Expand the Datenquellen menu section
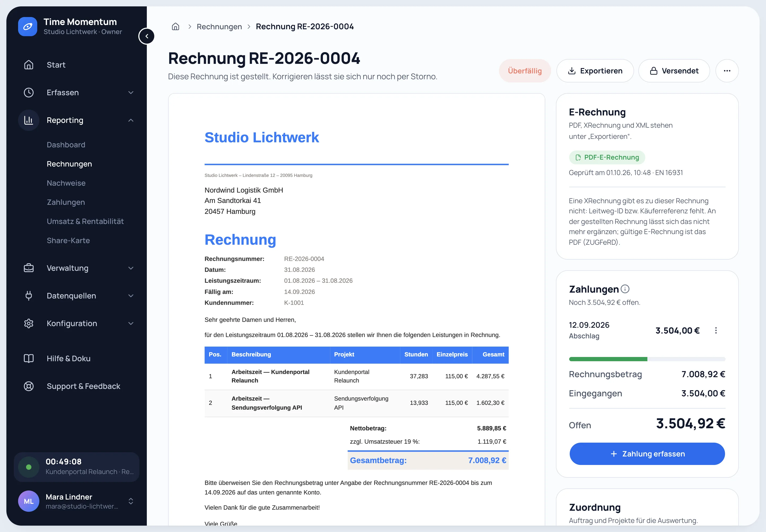 click(x=131, y=296)
